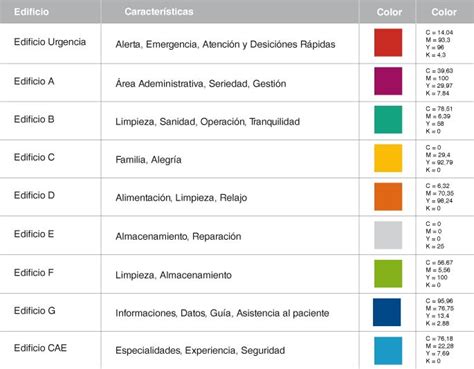Click the Edificio column header
This screenshot has height=369, width=474.
click(x=31, y=12)
